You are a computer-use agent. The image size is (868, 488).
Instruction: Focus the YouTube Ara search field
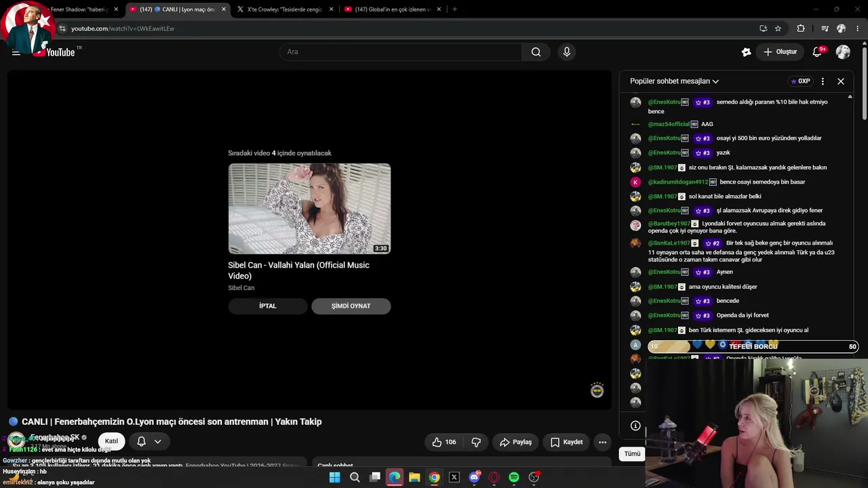coord(401,52)
